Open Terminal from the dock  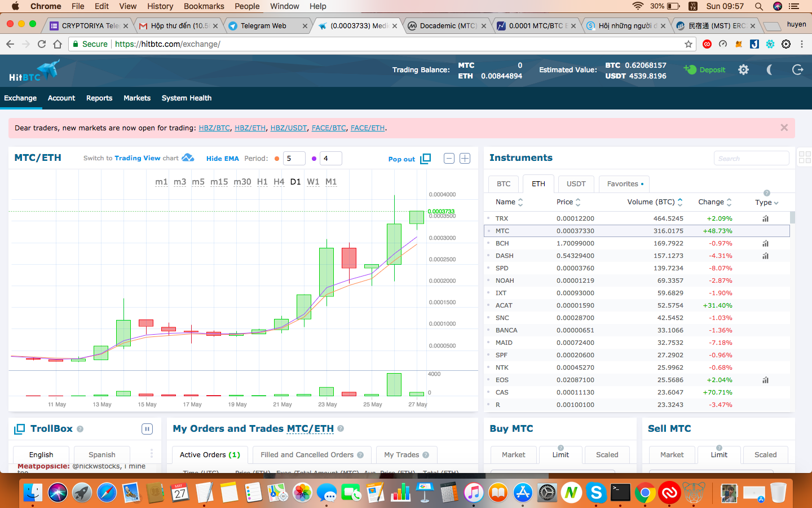tap(620, 492)
